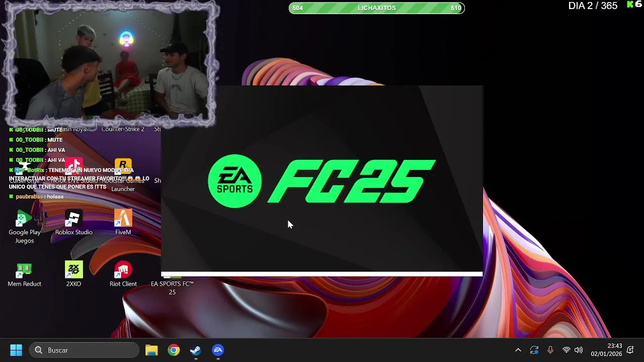Open the Wi-Fi network tray icon

coord(566,350)
